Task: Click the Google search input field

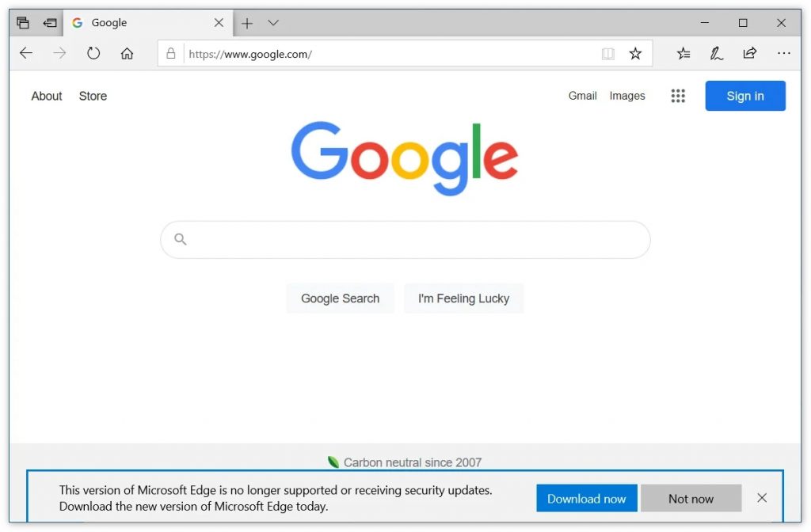Action: 405,239
